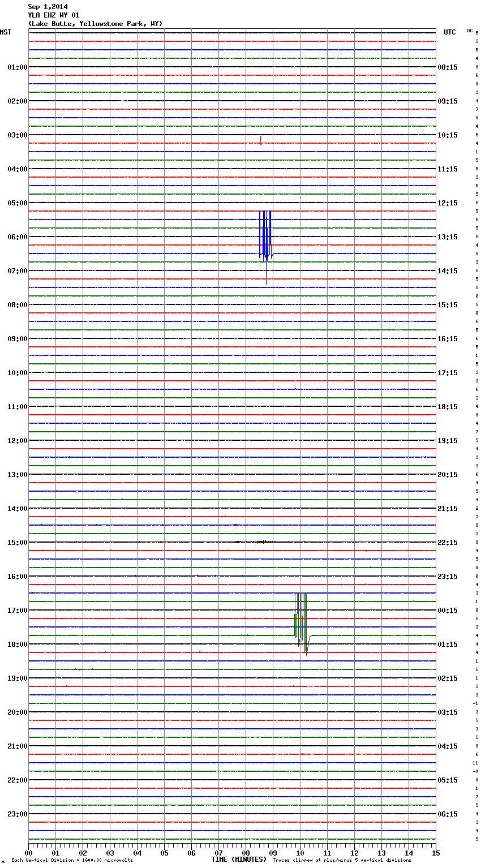Click the small red spike after 03:00
Screen dimensions: 481x868
(x=260, y=141)
